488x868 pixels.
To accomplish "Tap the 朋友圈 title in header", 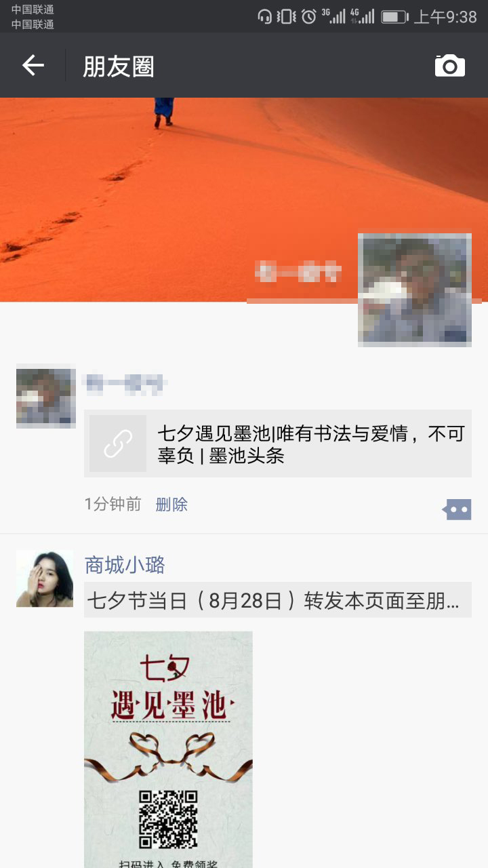I will pos(119,66).
